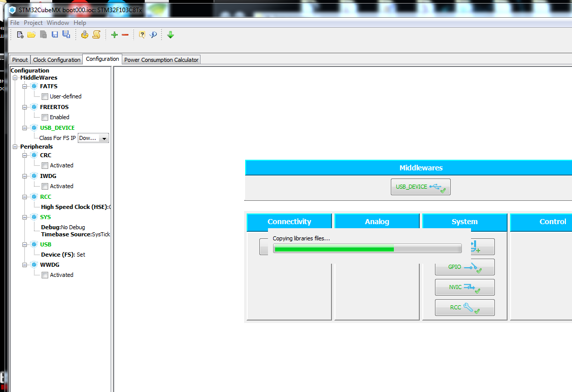
Task: Click the cube icon beside WWDG
Action: [x=35, y=265]
